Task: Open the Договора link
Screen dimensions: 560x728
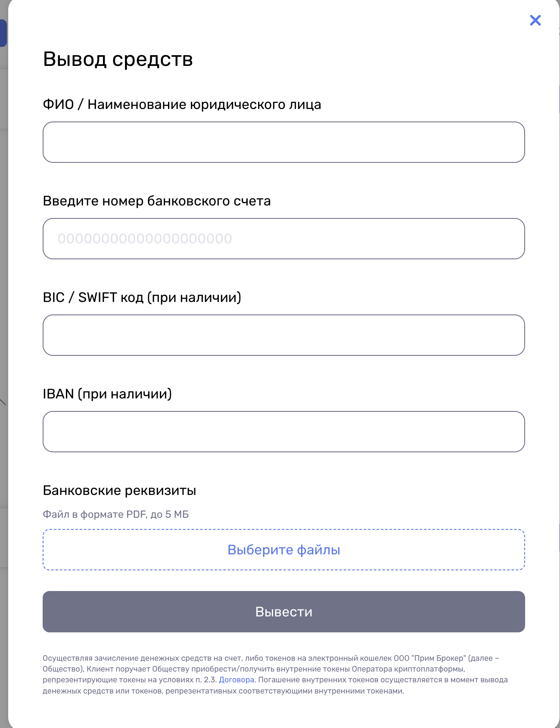Action: tap(236, 680)
